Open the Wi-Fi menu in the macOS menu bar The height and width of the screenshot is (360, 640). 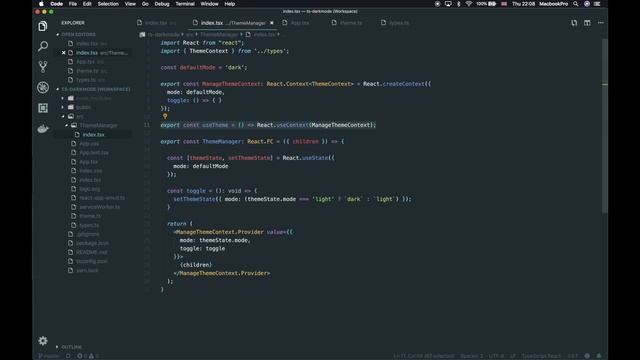point(469,4)
